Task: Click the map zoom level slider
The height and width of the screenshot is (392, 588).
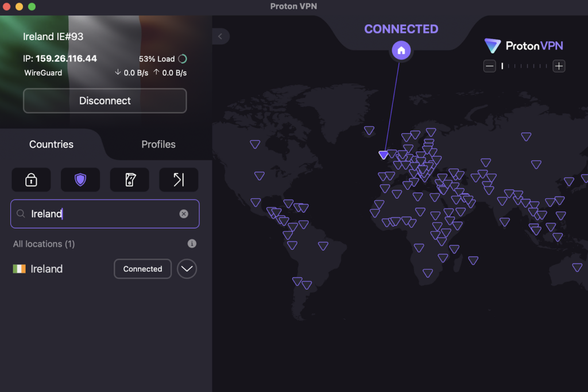Action: [x=524, y=66]
